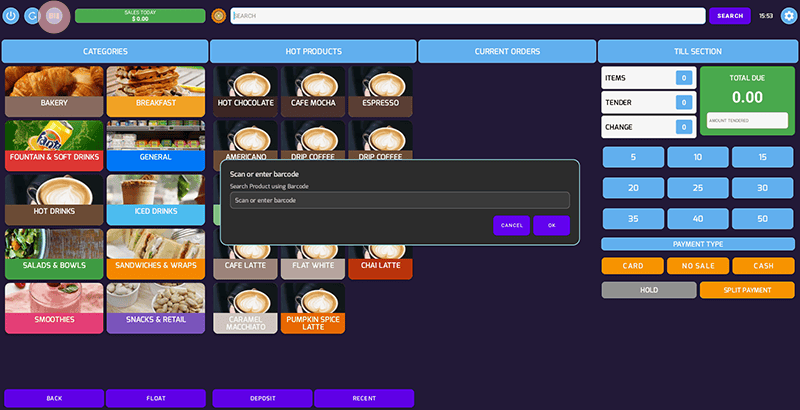Open the Snacks & Retail category
Screen dimensions: 800x410
point(156,308)
